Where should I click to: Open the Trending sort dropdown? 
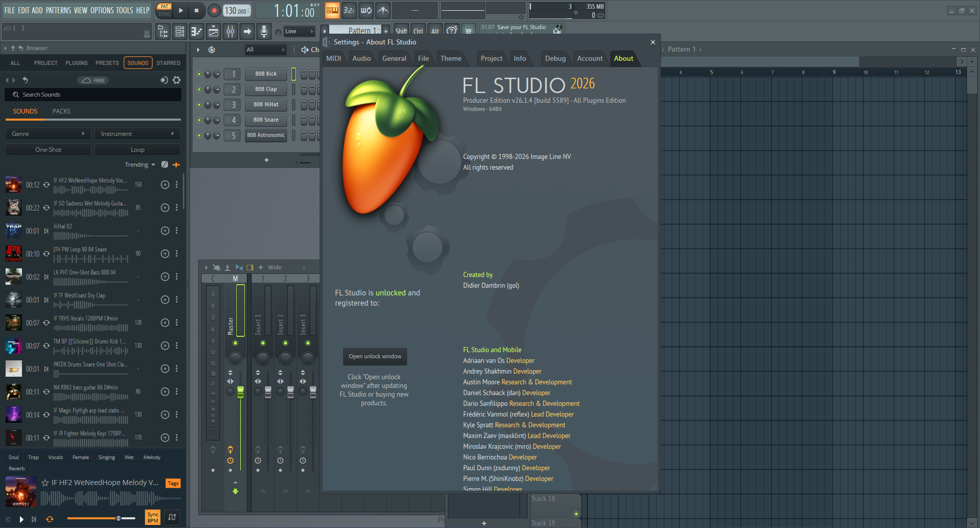[x=140, y=165]
